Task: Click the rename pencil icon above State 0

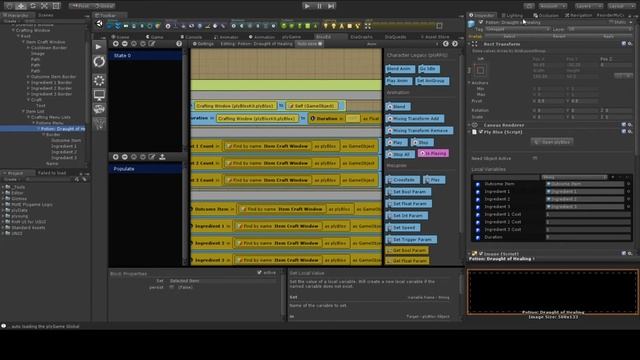Action: tap(152, 44)
